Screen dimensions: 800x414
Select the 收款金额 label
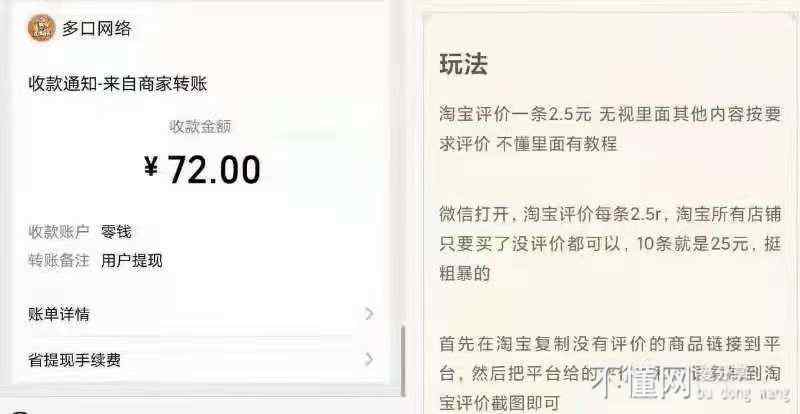201,127
